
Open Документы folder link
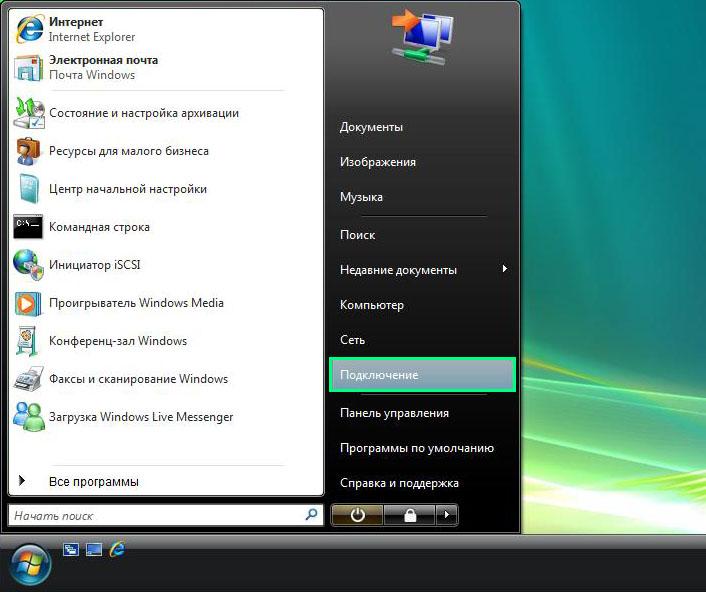[371, 127]
